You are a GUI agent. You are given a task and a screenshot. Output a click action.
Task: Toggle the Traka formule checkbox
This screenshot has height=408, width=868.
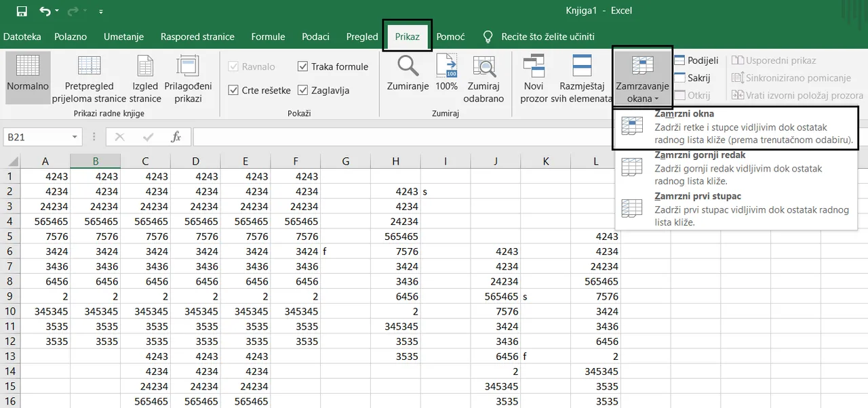[303, 66]
